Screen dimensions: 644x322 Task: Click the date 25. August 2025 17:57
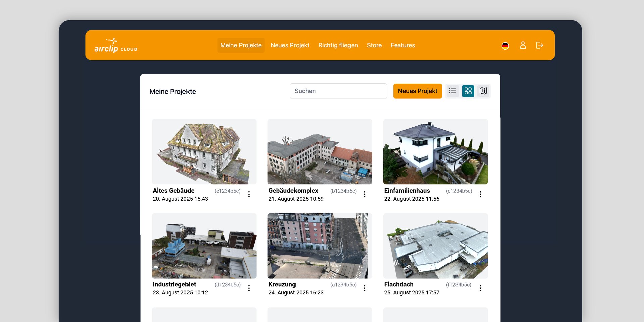[x=412, y=293]
